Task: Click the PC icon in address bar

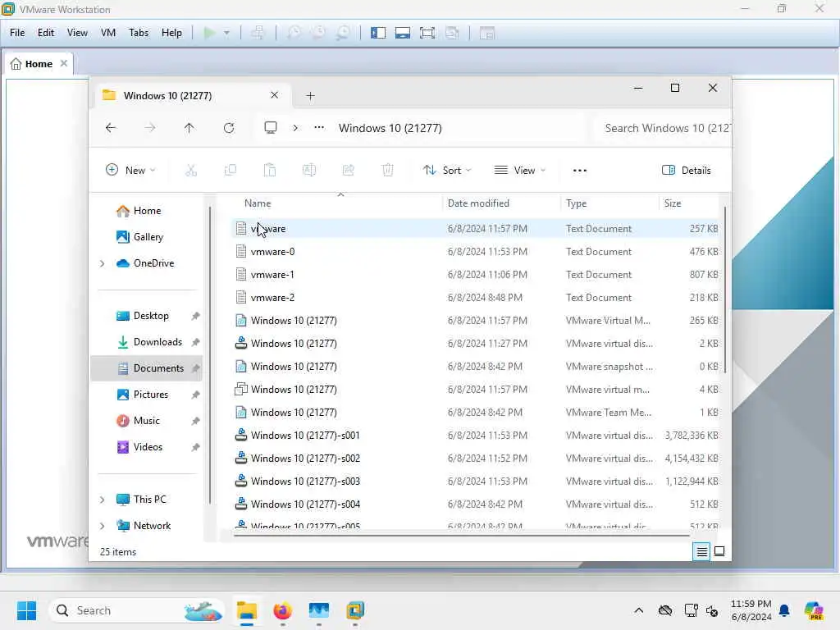Action: (271, 127)
